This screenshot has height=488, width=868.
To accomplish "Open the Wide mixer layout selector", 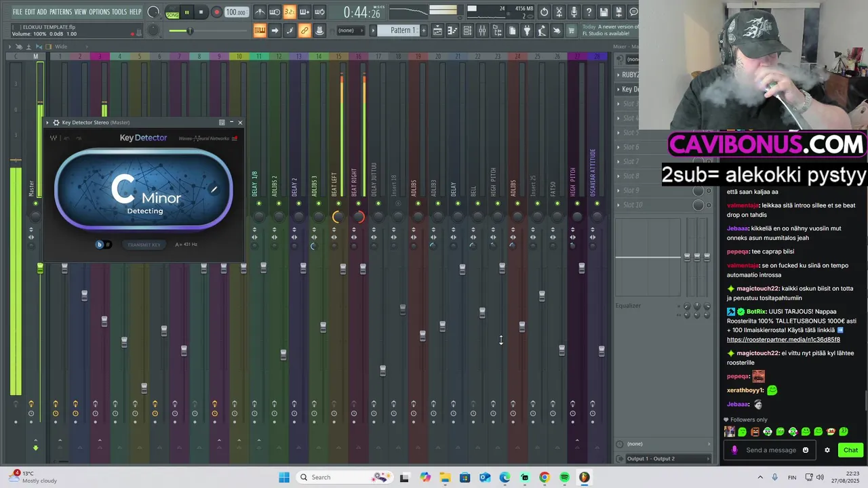I will [61, 47].
